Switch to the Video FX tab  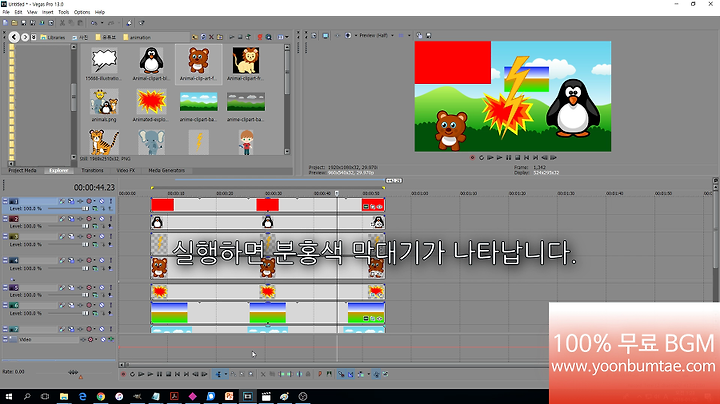pos(125,170)
